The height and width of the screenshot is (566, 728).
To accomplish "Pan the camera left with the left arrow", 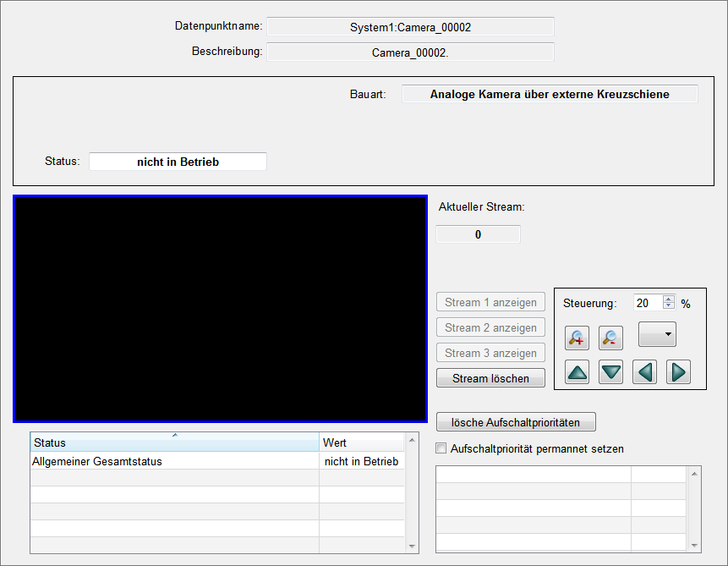I will click(x=644, y=372).
